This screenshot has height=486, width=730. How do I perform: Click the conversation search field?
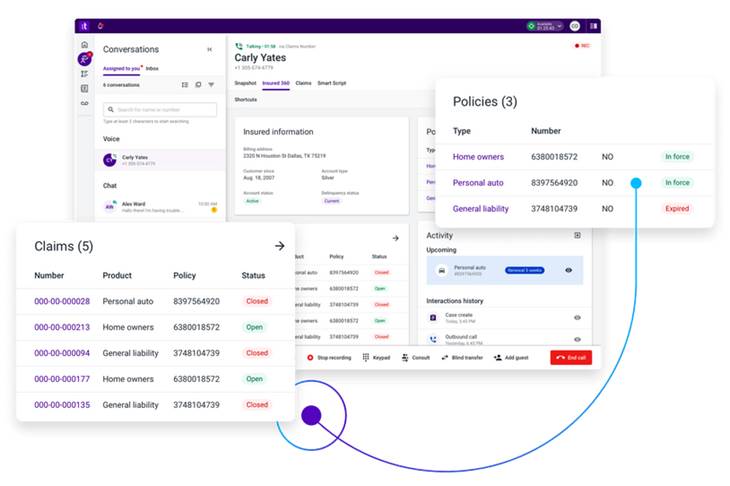click(160, 110)
